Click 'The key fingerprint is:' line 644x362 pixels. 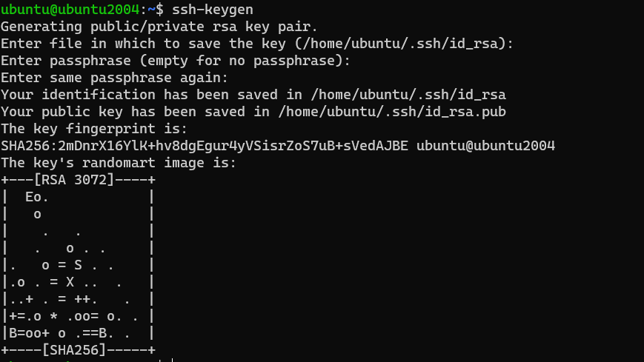pyautogui.click(x=94, y=129)
